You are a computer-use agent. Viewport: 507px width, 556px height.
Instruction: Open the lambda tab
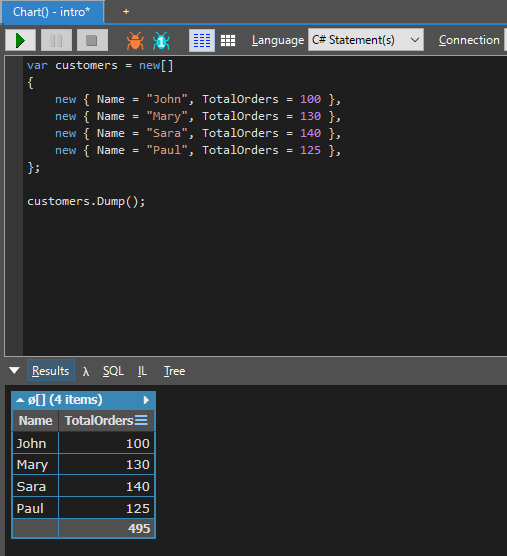pyautogui.click(x=86, y=371)
